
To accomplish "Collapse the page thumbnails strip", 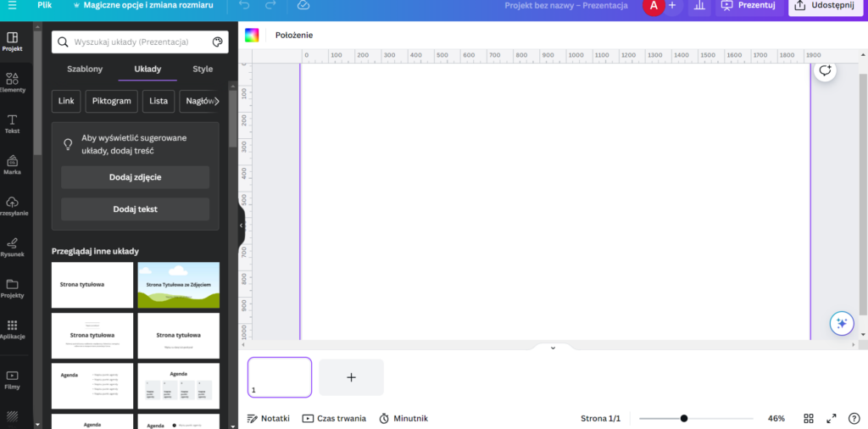I will point(553,348).
